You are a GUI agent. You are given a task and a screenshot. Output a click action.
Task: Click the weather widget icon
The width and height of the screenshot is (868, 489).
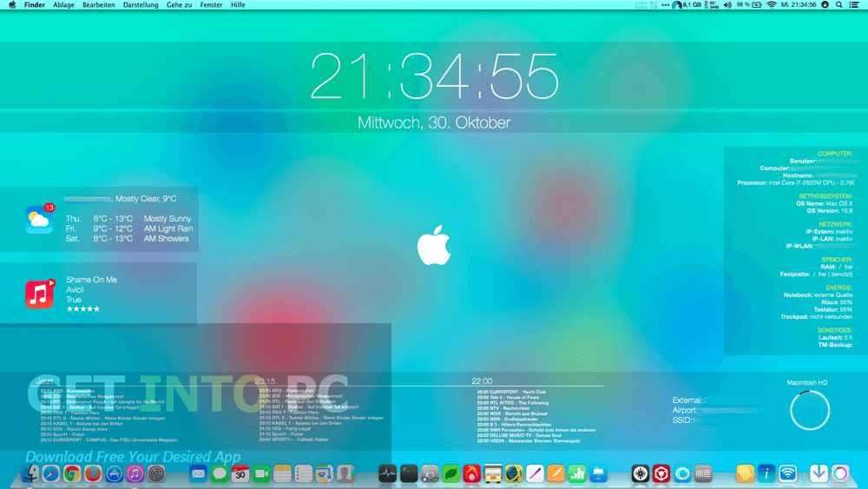[39, 219]
